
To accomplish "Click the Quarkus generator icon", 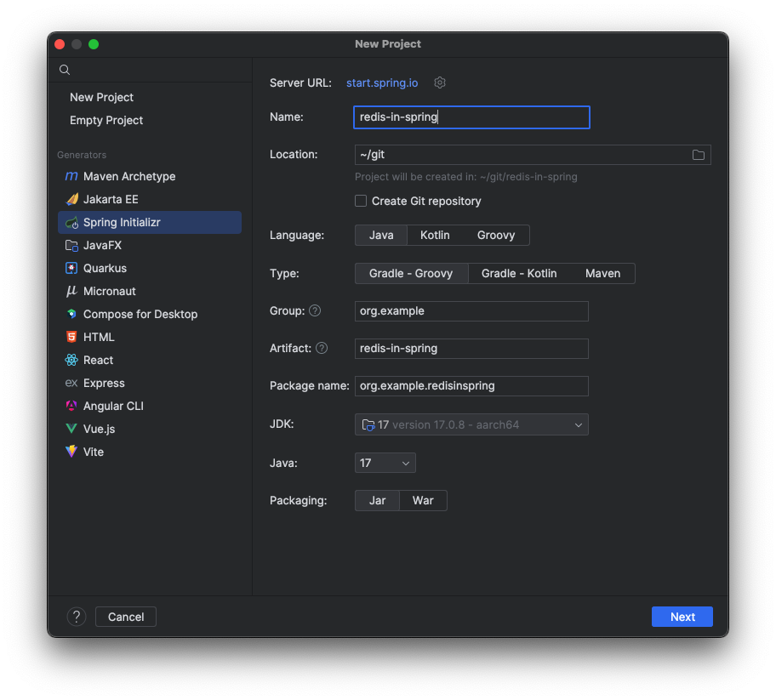I will (71, 268).
